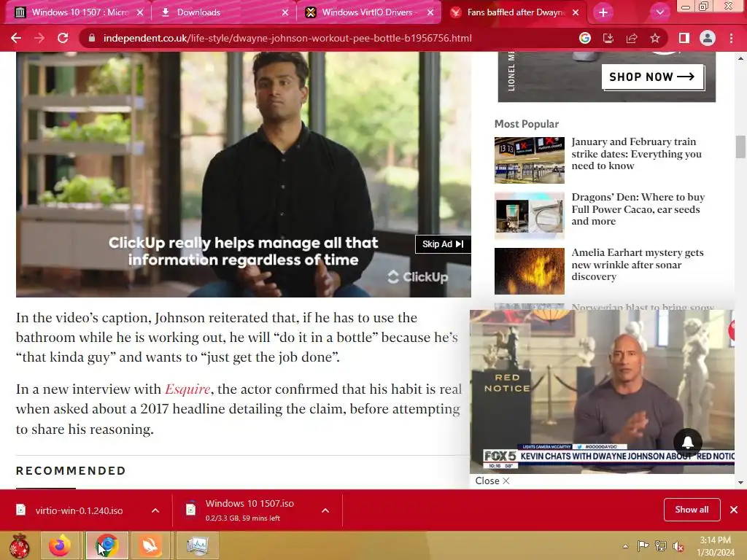The width and height of the screenshot is (747, 560).
Task: Open the Esquire link in article
Action: pos(187,389)
